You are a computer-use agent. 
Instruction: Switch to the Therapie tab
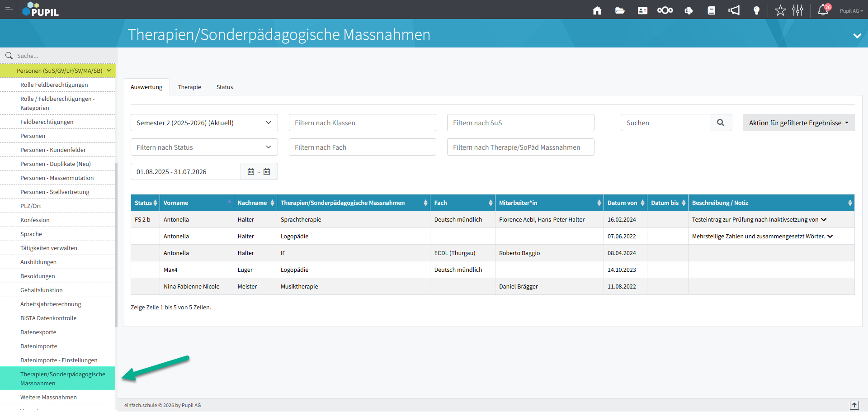pyautogui.click(x=189, y=87)
